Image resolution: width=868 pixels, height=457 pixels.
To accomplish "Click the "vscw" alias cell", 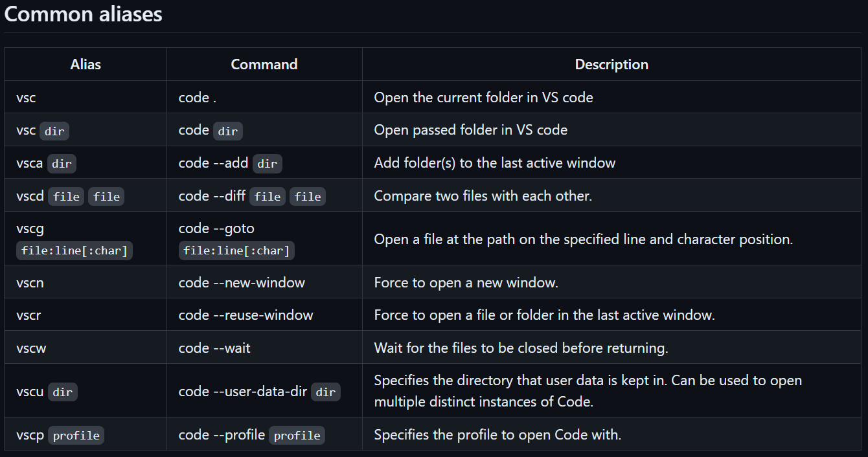I will [x=31, y=348].
